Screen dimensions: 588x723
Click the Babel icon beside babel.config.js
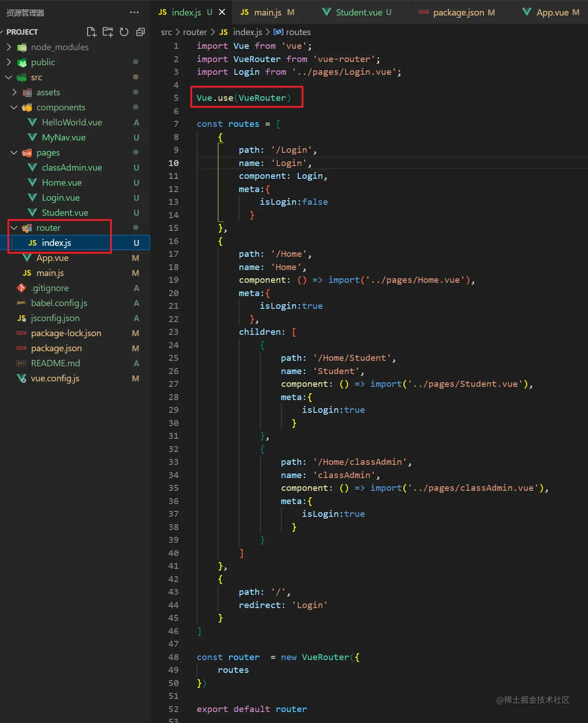click(21, 303)
